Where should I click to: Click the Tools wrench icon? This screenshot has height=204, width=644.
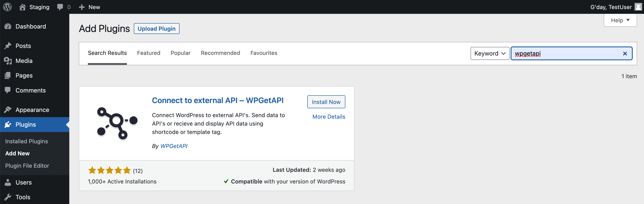click(8, 197)
